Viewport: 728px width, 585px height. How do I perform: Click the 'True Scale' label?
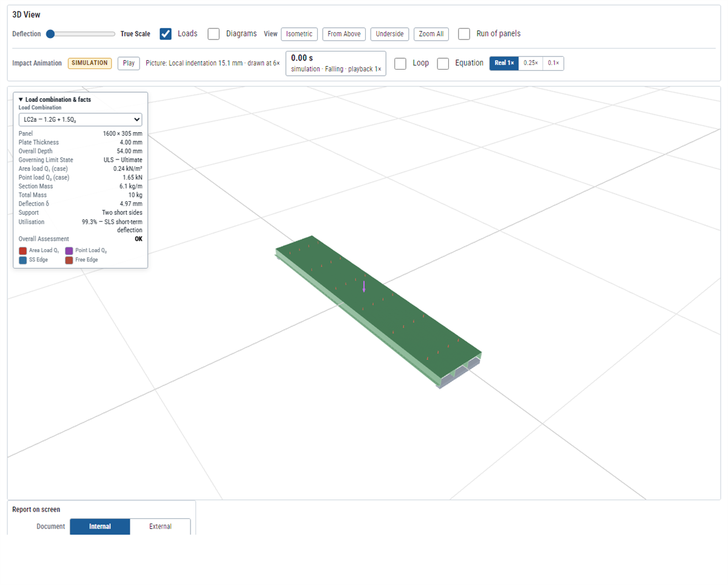135,34
